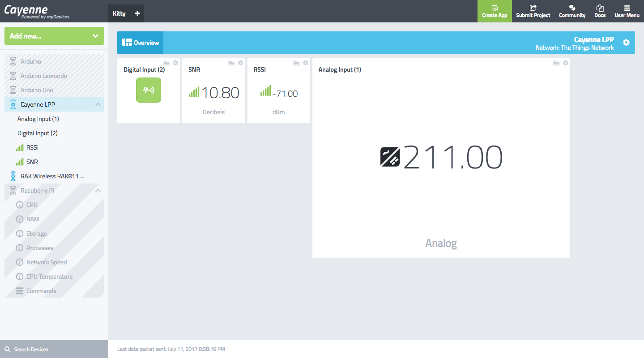Click the Network Speed info icon
The width and height of the screenshot is (644, 358).
(19, 262)
